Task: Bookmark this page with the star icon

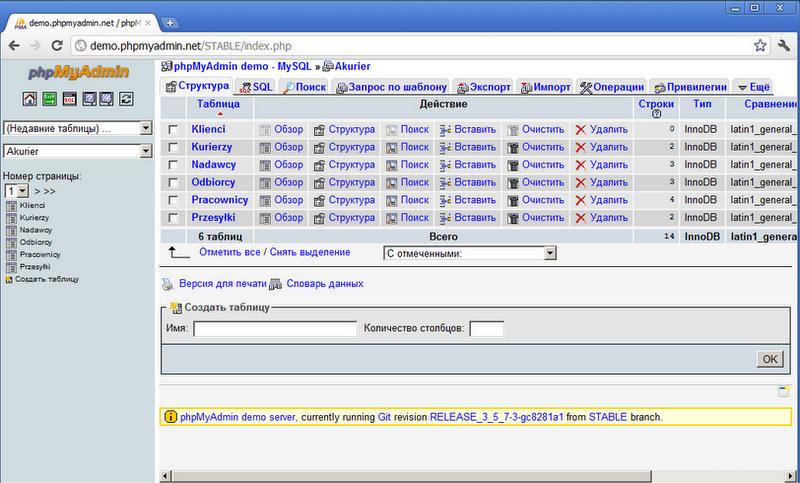Action: (x=760, y=46)
